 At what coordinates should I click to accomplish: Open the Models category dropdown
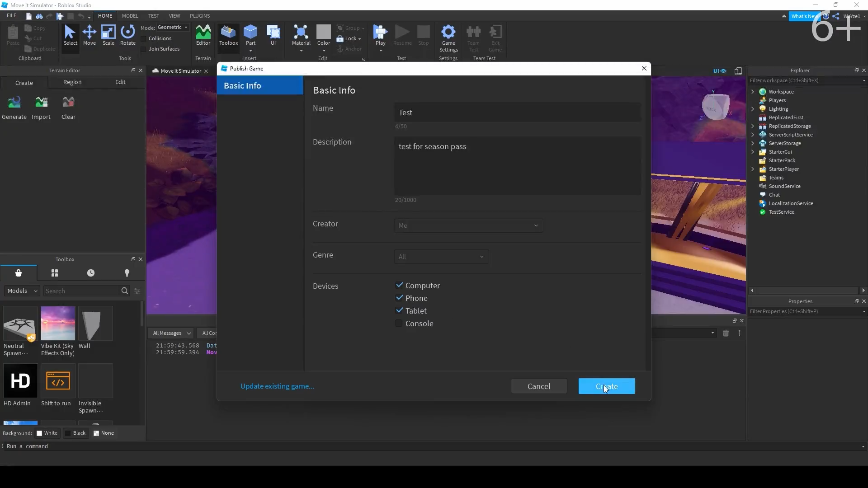tap(22, 291)
